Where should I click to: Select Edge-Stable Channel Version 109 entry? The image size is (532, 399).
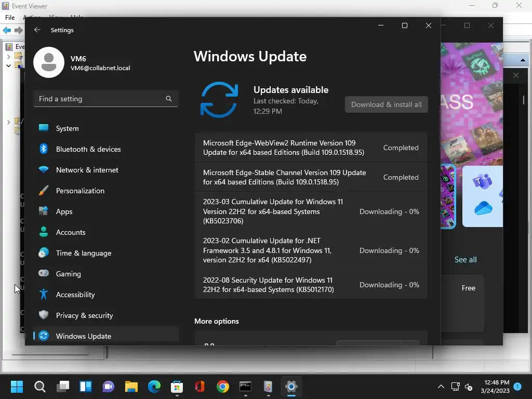311,177
